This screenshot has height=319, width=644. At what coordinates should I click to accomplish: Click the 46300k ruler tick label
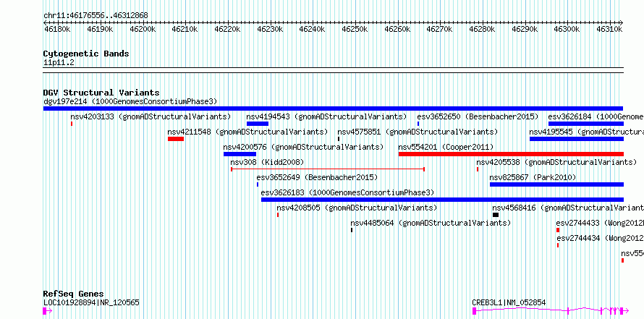(567, 29)
